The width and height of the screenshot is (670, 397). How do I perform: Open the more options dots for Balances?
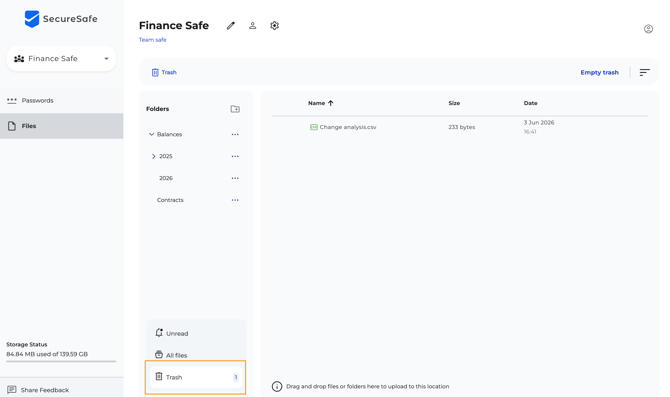pyautogui.click(x=235, y=135)
